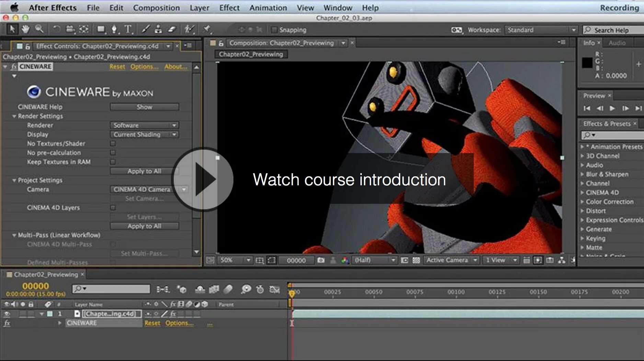Toggle visibility eye for layer 1
The width and height of the screenshot is (644, 361).
point(7,314)
